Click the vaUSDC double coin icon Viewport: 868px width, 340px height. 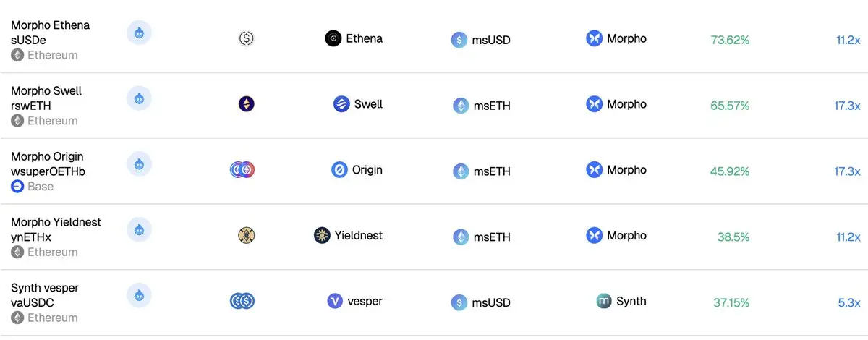coord(242,301)
